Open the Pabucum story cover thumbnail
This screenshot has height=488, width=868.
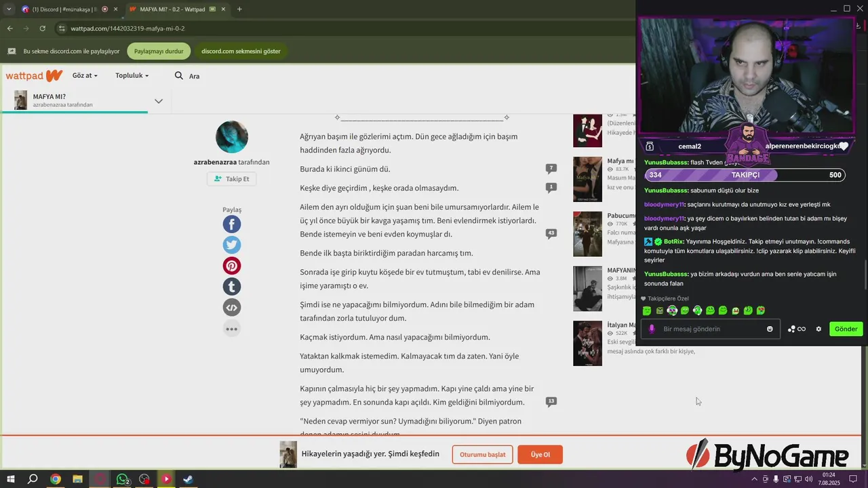click(x=587, y=235)
